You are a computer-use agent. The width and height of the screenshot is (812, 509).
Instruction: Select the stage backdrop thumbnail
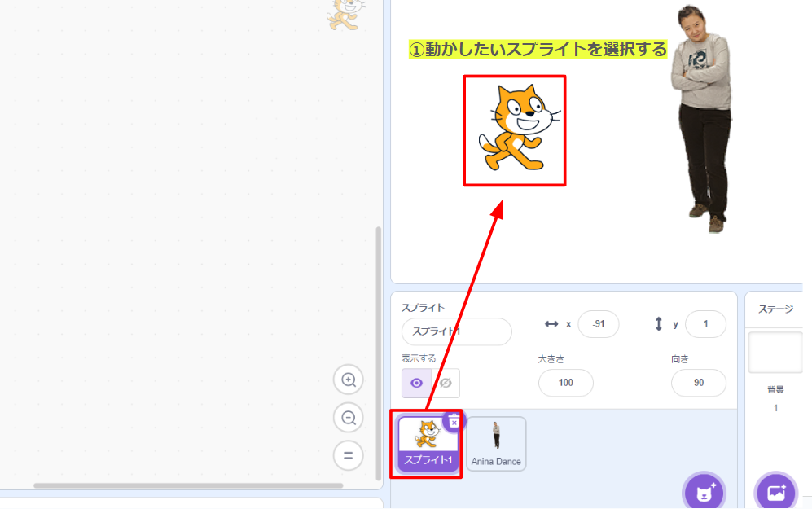[775, 353]
